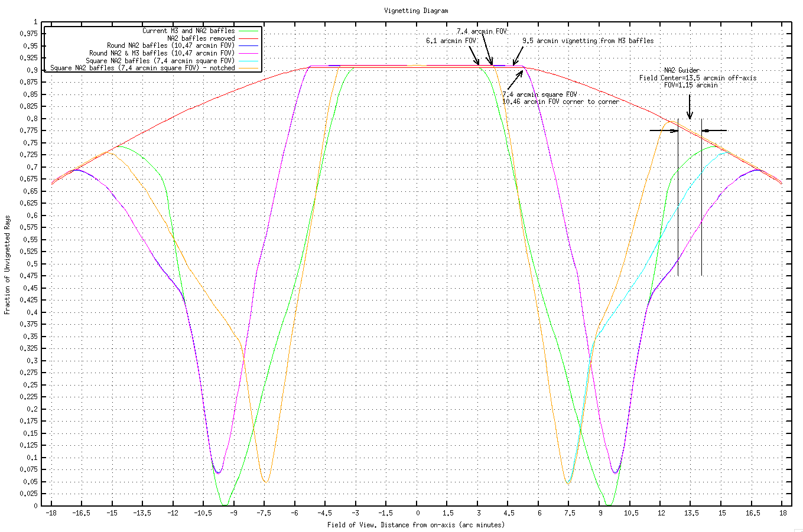The width and height of the screenshot is (803, 532).
Task: Click y-axis tick label '0.125'
Action: point(28,445)
